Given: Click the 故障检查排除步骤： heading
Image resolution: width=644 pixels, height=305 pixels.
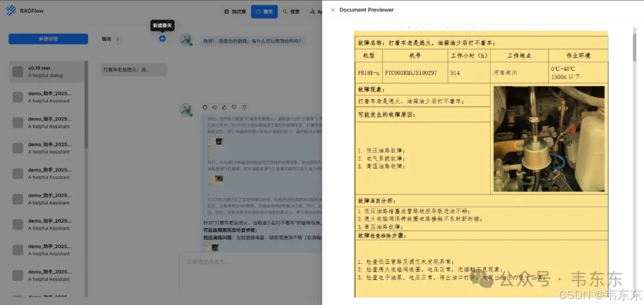Looking at the screenshot, I should [382, 236].
